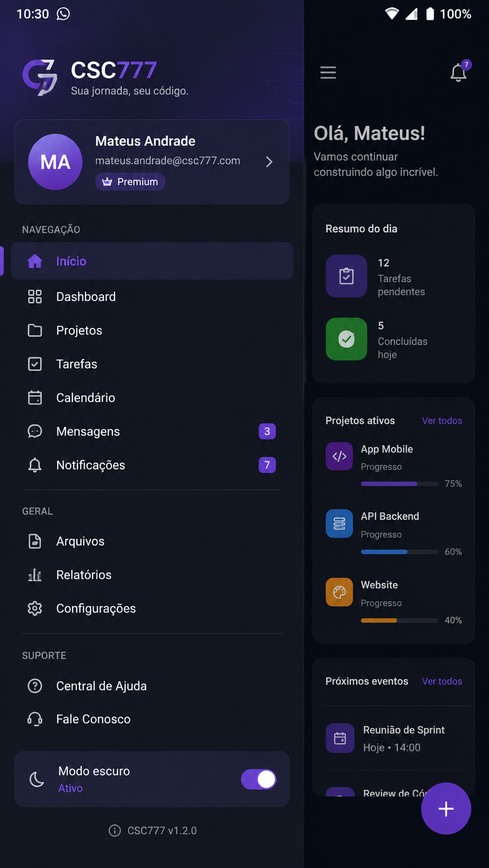Viewport: 489px width, 868px height.
Task: Click the Configurações gear icon
Action: point(35,608)
